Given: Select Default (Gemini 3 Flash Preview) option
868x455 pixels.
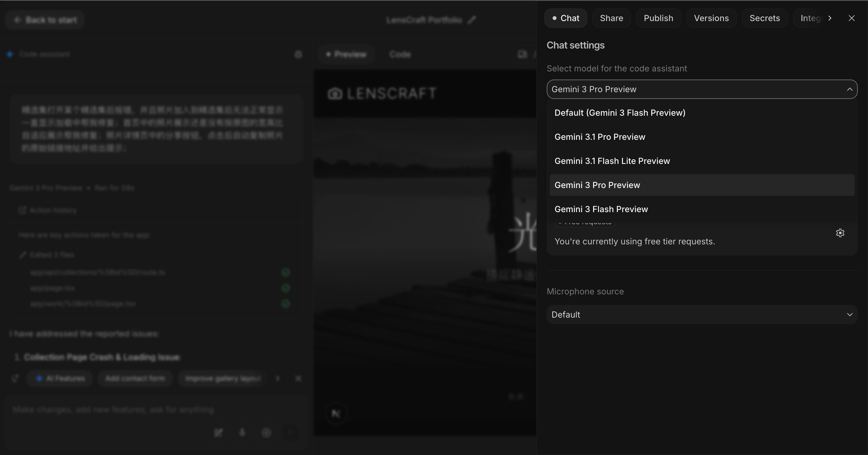Looking at the screenshot, I should [x=620, y=113].
